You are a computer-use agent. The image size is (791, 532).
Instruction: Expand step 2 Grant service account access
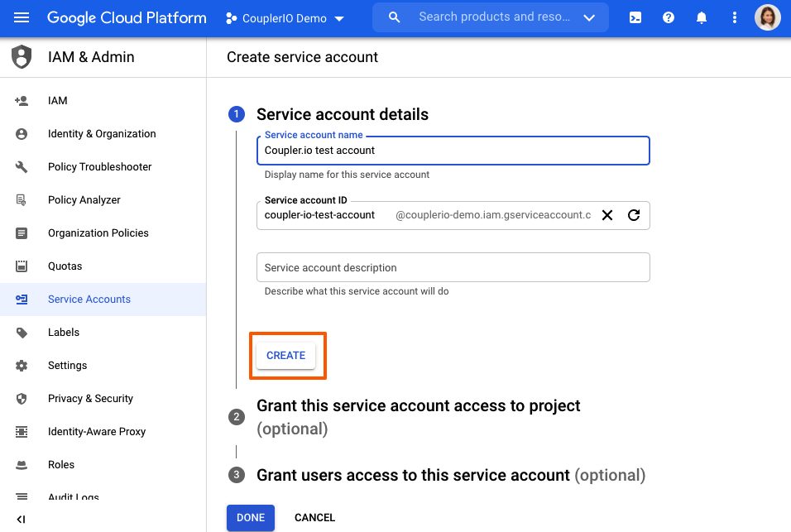[x=418, y=406]
